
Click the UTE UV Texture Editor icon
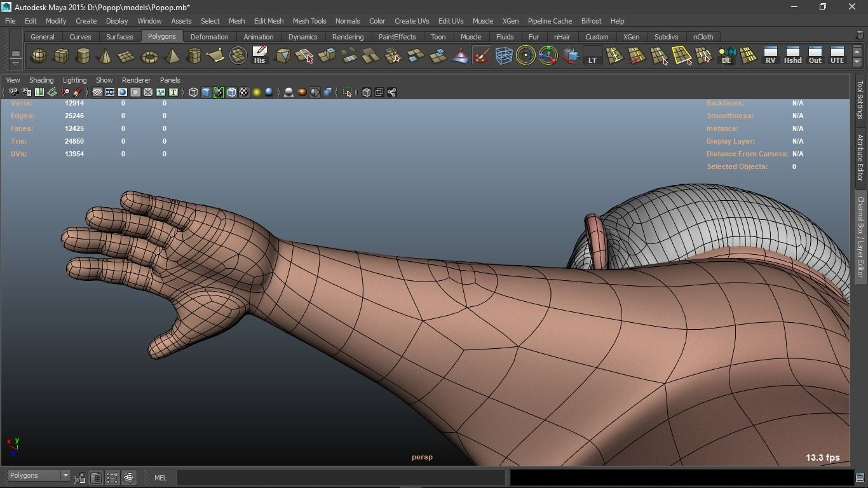(837, 56)
